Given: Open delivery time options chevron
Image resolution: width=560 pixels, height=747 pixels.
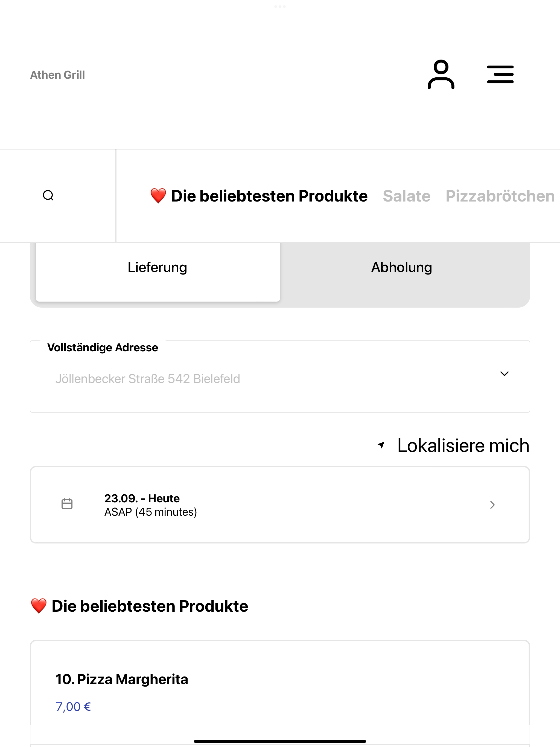Looking at the screenshot, I should click(x=492, y=505).
